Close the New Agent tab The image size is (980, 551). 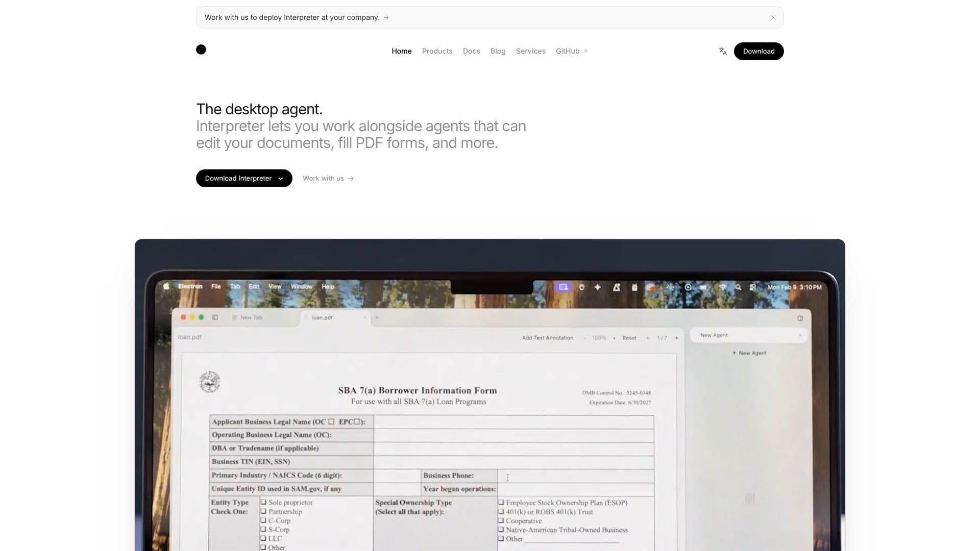pos(800,335)
